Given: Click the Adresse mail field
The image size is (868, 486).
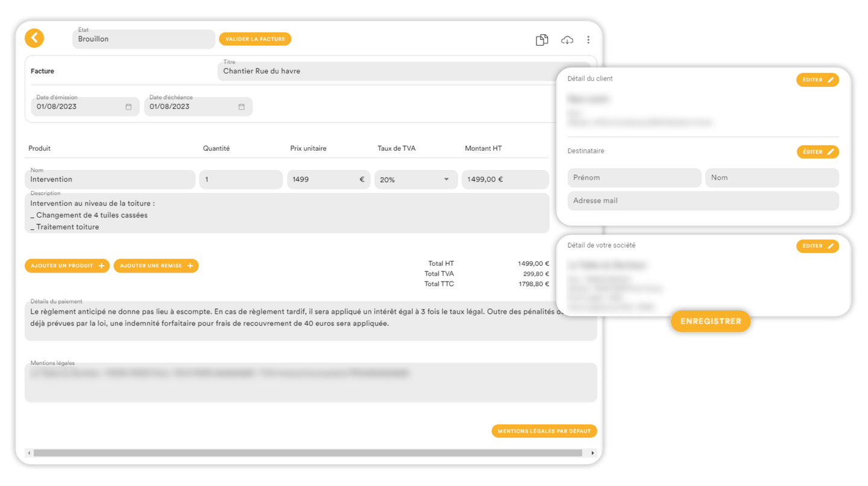Looking at the screenshot, I should 702,200.
